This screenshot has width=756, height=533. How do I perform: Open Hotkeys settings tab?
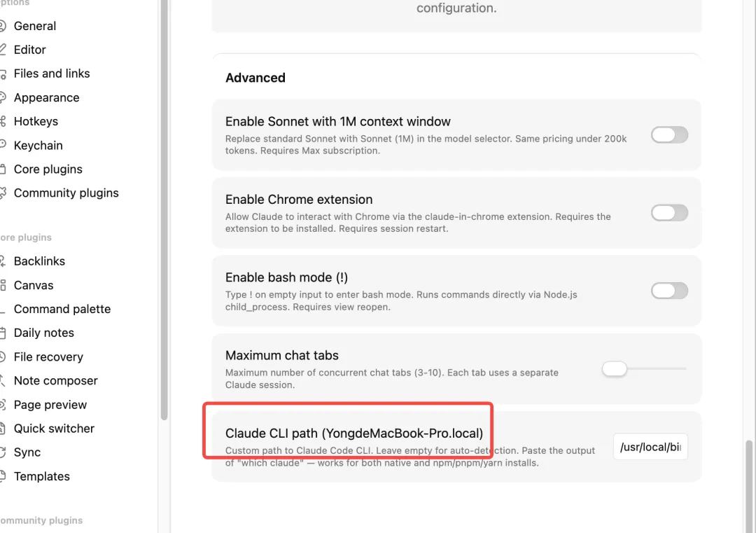pyautogui.click(x=36, y=121)
